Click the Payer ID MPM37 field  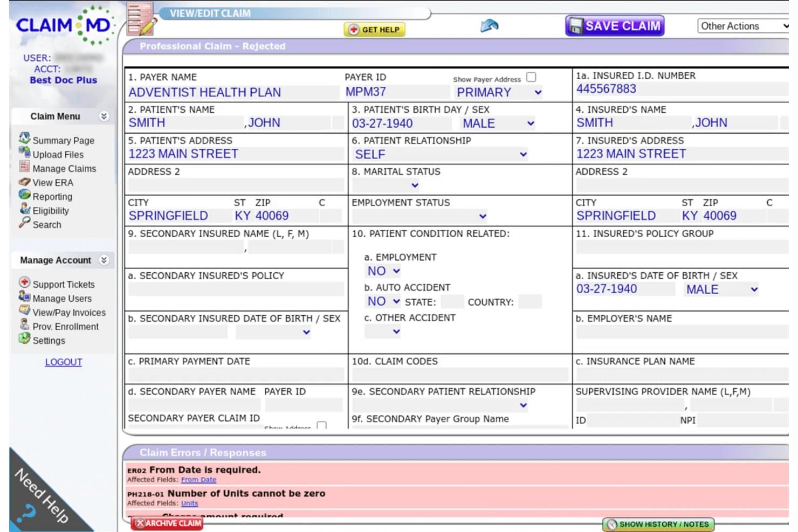[397, 92]
